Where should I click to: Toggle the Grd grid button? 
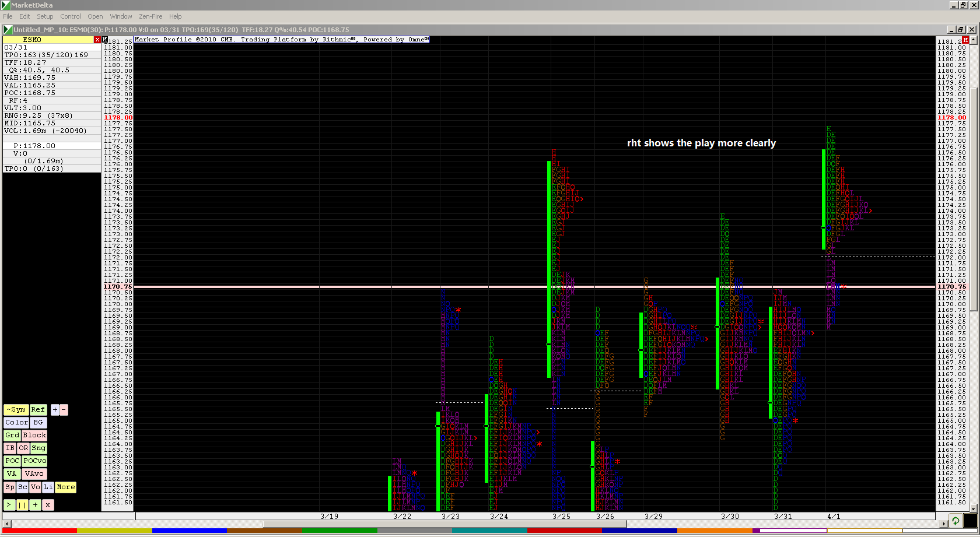coord(12,436)
